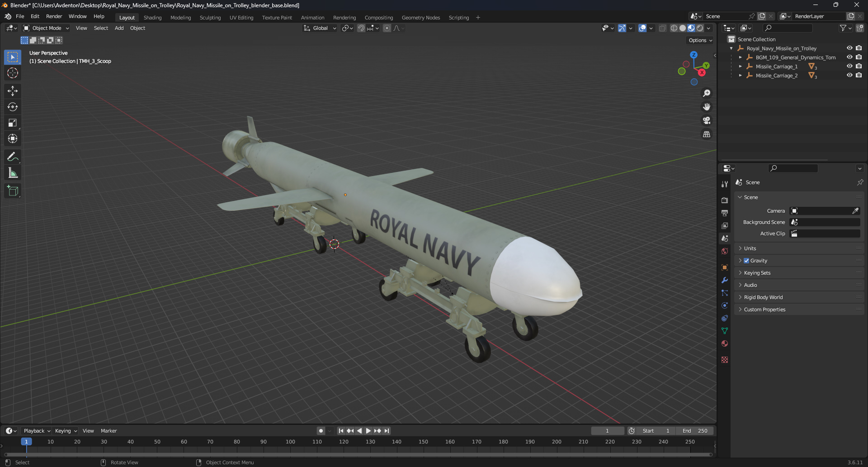Expand Missile_Carriage_2 in the outliner
Screen dimensions: 868x467
pos(740,76)
